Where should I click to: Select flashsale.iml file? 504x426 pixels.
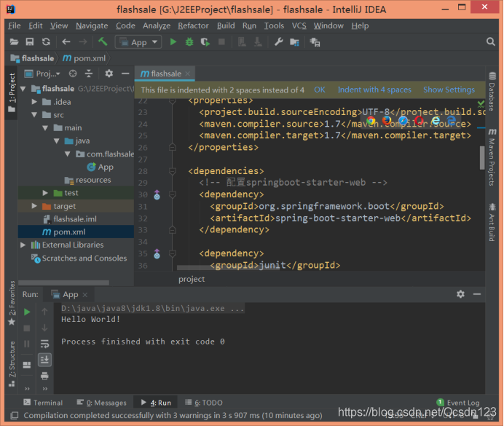click(70, 219)
